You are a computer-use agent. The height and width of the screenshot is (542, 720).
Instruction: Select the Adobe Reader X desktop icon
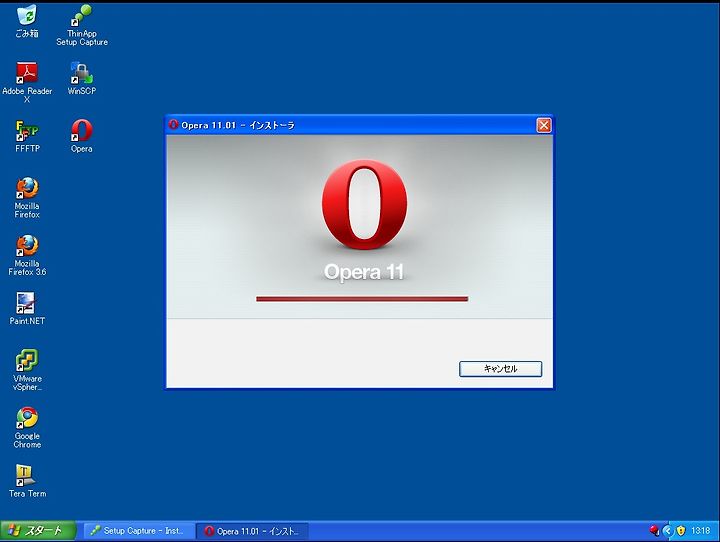tap(27, 82)
